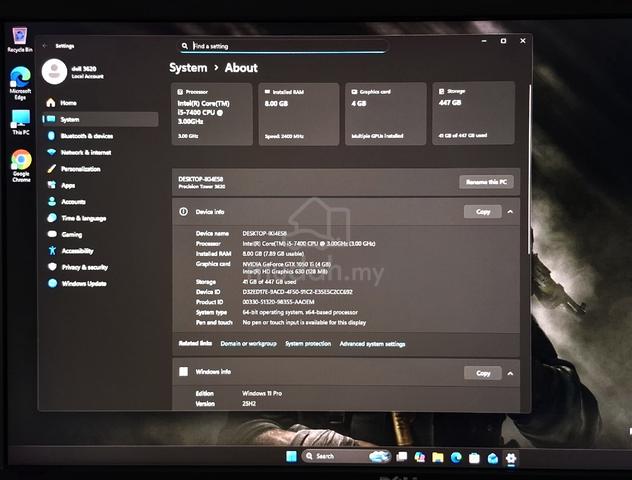This screenshot has height=480, width=632.
Task: Open File Explorer on the taskbar
Action: [x=438, y=457]
